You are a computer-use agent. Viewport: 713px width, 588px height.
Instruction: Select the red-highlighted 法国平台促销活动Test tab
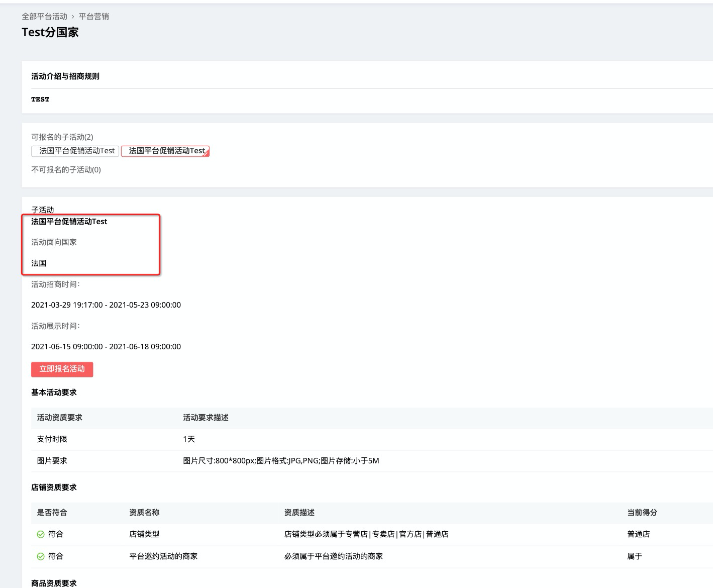[x=165, y=151]
